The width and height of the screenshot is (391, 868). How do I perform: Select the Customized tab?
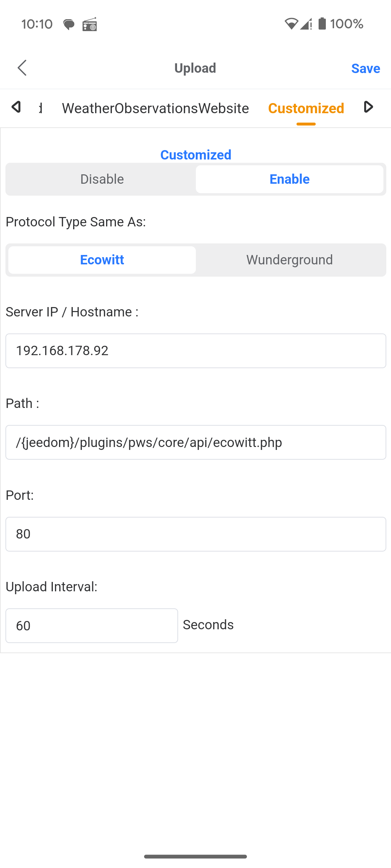306,108
